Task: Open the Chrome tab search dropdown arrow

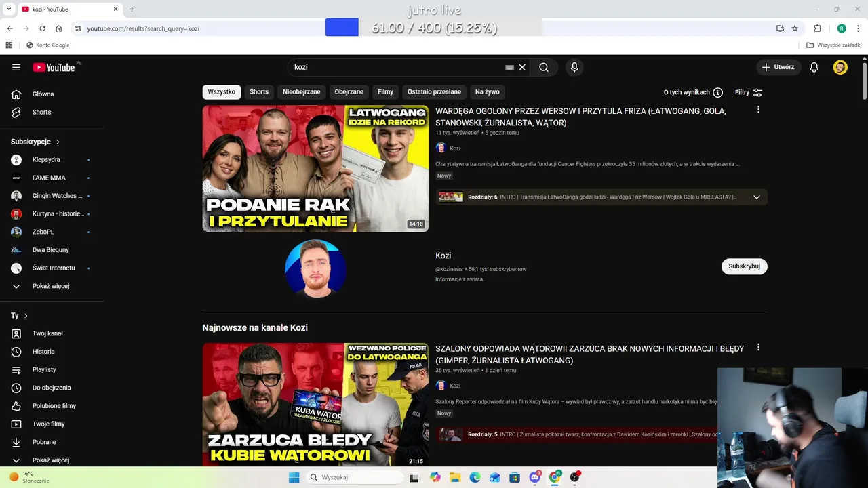Action: tap(9, 9)
